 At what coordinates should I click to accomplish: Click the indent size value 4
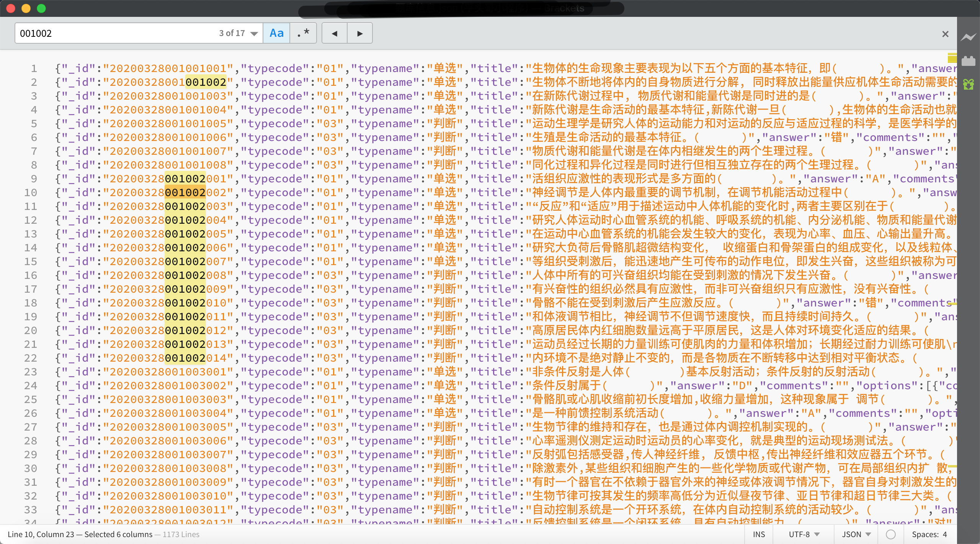[x=945, y=534]
